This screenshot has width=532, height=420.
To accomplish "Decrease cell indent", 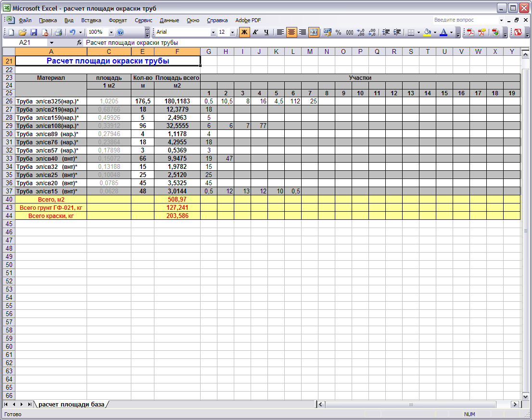I will 386,32.
